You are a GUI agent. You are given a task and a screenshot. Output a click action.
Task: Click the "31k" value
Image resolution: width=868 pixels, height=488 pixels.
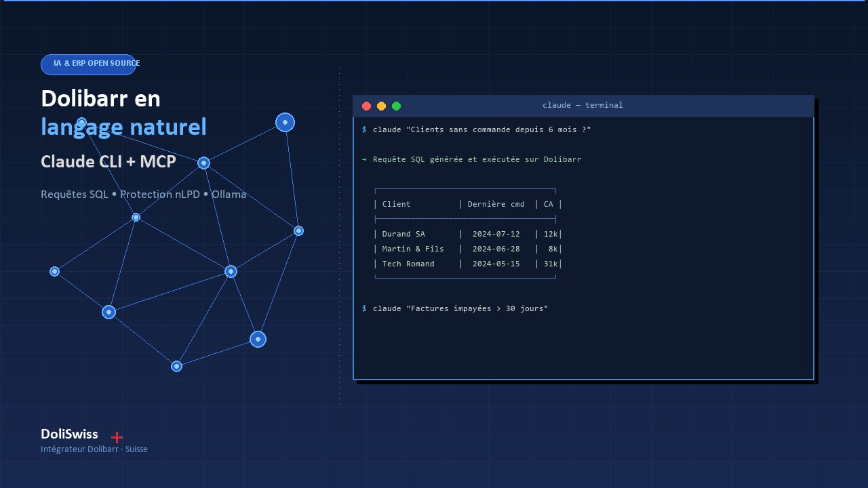(551, 264)
